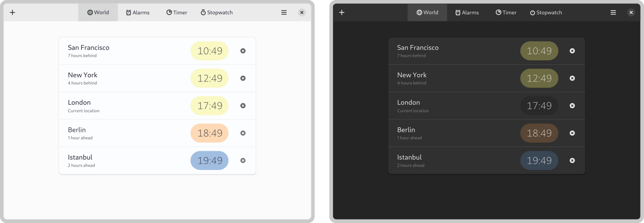The height and width of the screenshot is (223, 644).
Task: Select the Alarms tab in the dark window
Action: [x=467, y=13]
